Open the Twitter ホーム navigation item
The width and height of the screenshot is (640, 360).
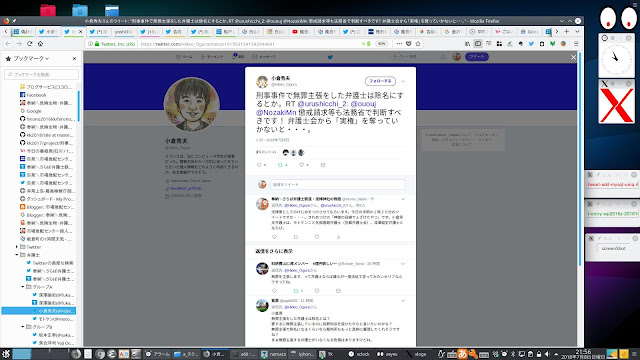click(x=184, y=57)
